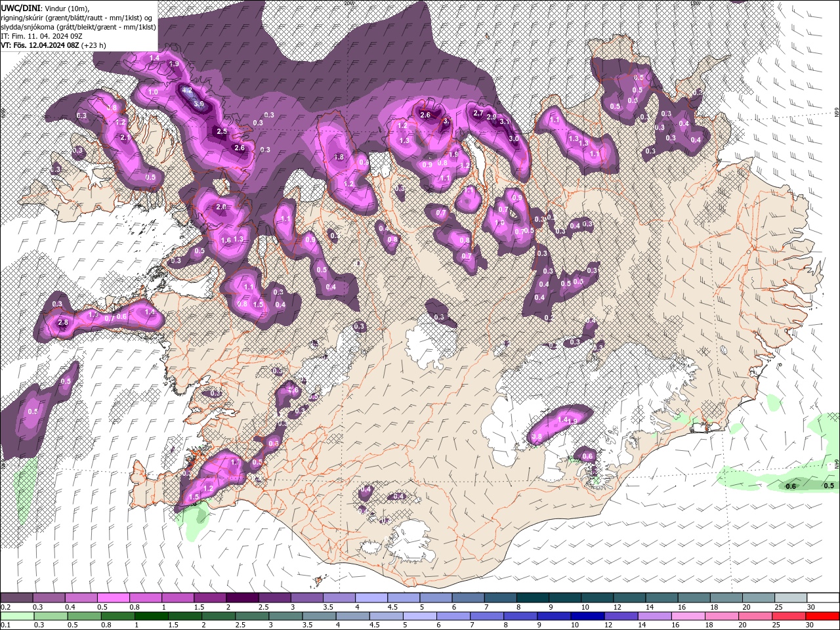The height and width of the screenshot is (630, 840).
Task: Pick the grey-purple 0.2 snow legend swatch
Action: [16, 598]
